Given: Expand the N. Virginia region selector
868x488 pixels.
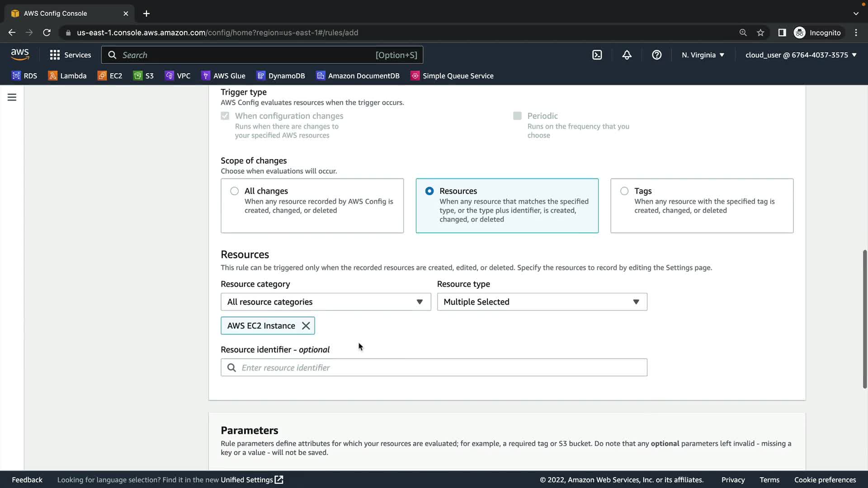Looking at the screenshot, I should click(x=703, y=55).
